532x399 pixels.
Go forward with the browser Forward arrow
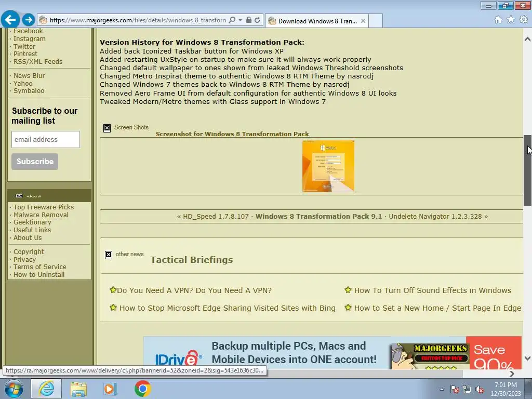(x=29, y=20)
